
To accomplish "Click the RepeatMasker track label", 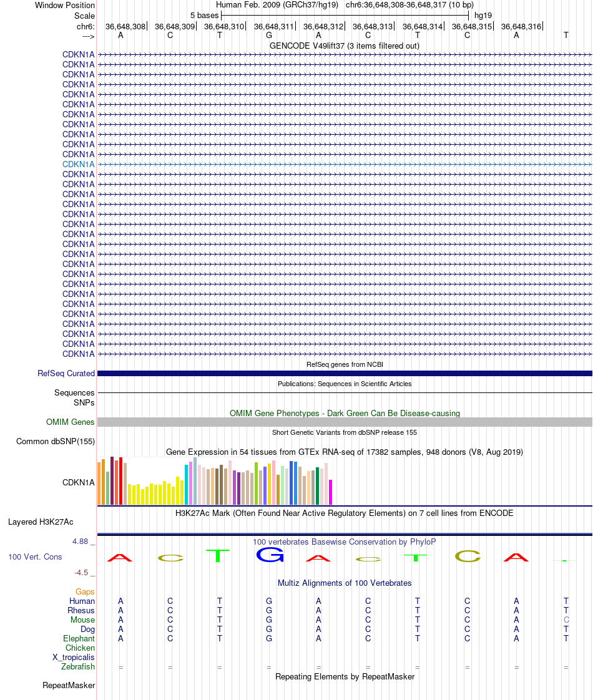I will coord(69,685).
